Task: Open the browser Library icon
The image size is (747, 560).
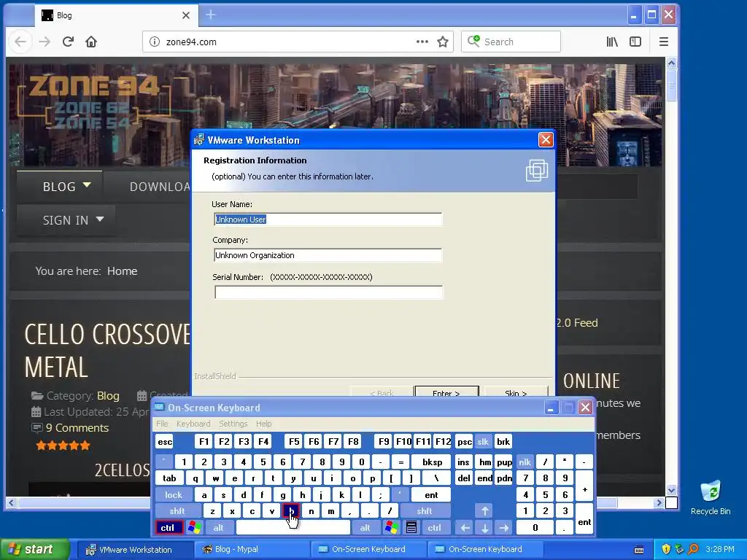Action: pos(612,42)
